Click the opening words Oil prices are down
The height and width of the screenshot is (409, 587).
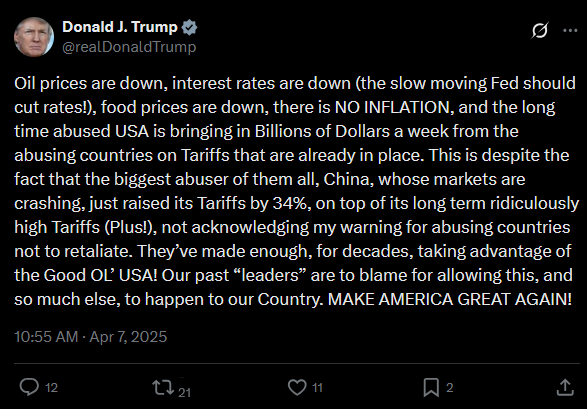(x=90, y=83)
